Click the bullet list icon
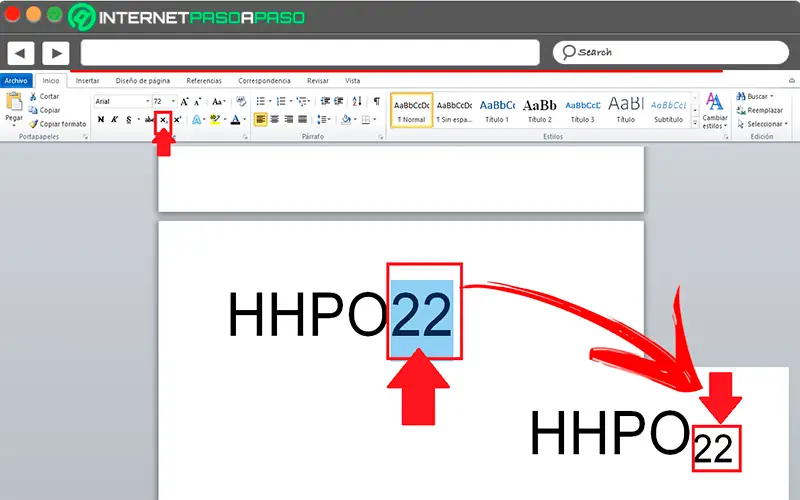The image size is (800, 500). 261,101
